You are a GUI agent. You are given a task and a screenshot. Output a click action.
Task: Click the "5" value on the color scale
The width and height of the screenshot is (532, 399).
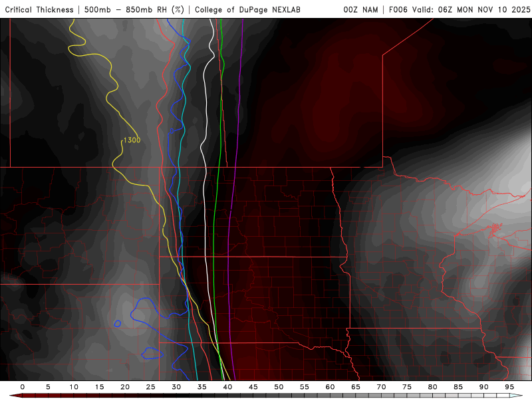click(x=48, y=387)
